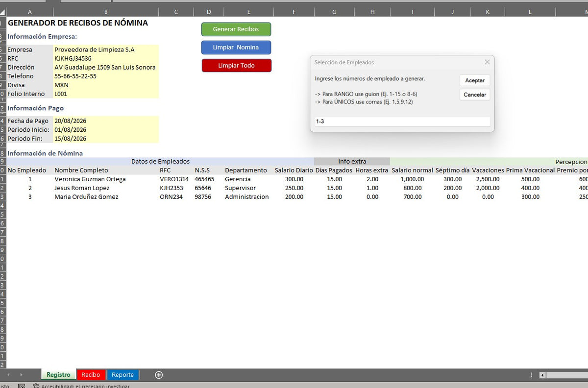This screenshot has width=588, height=388.
Task: Click the red Limpiar Todo button
Action: click(236, 65)
